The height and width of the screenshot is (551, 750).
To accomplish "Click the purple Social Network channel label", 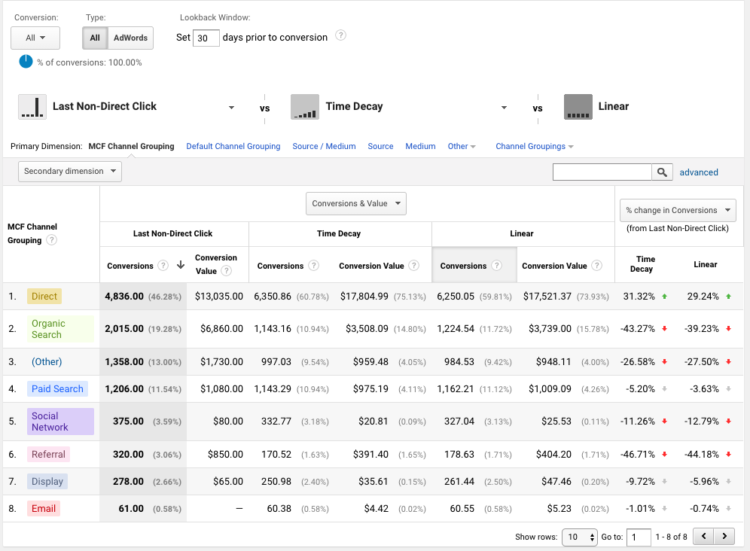I will (50, 421).
